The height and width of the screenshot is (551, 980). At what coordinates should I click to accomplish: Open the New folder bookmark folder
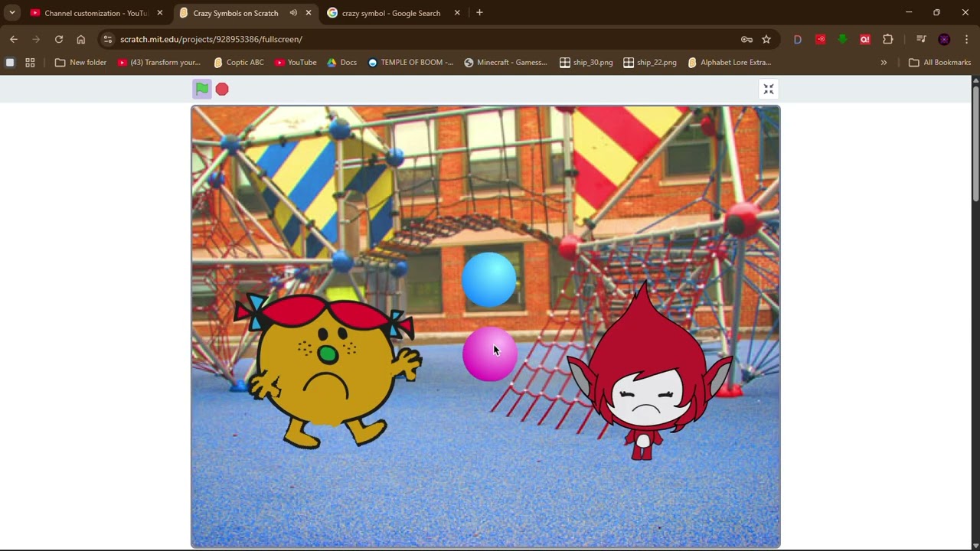point(81,63)
